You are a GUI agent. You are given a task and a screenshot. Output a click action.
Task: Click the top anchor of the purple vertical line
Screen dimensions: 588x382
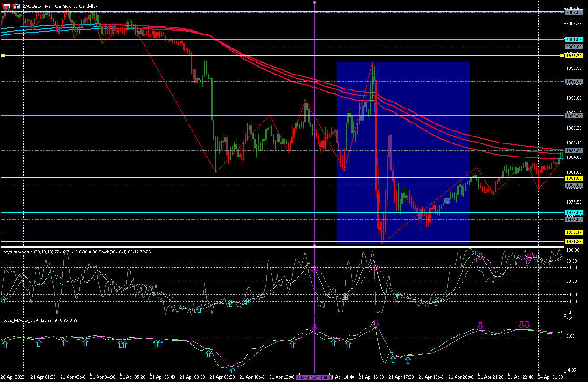pyautogui.click(x=314, y=2)
